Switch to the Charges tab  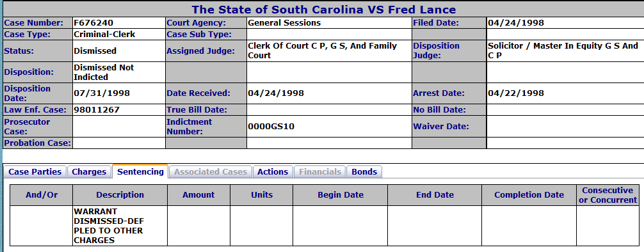[89, 171]
